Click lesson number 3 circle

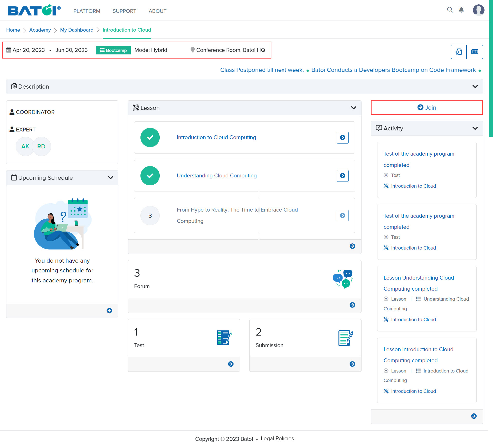pos(150,216)
